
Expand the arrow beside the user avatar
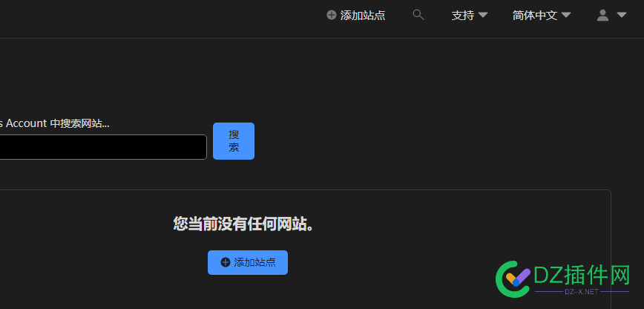click(622, 15)
